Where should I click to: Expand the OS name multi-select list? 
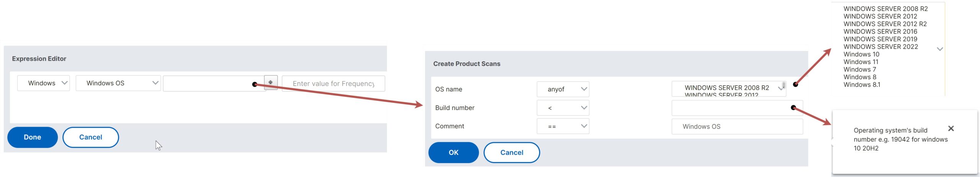[x=729, y=89]
